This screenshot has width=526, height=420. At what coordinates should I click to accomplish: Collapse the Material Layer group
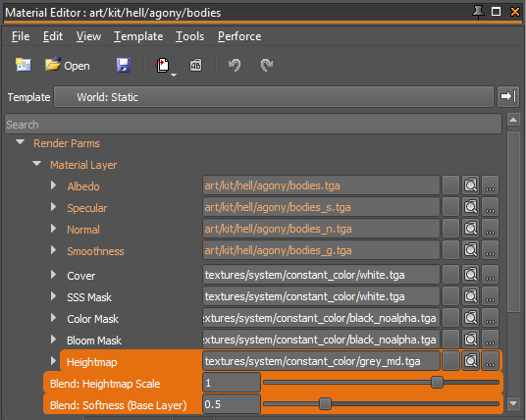[36, 164]
